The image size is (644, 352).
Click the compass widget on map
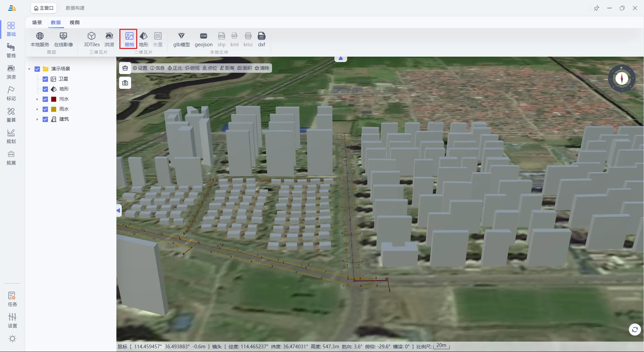tap(622, 78)
